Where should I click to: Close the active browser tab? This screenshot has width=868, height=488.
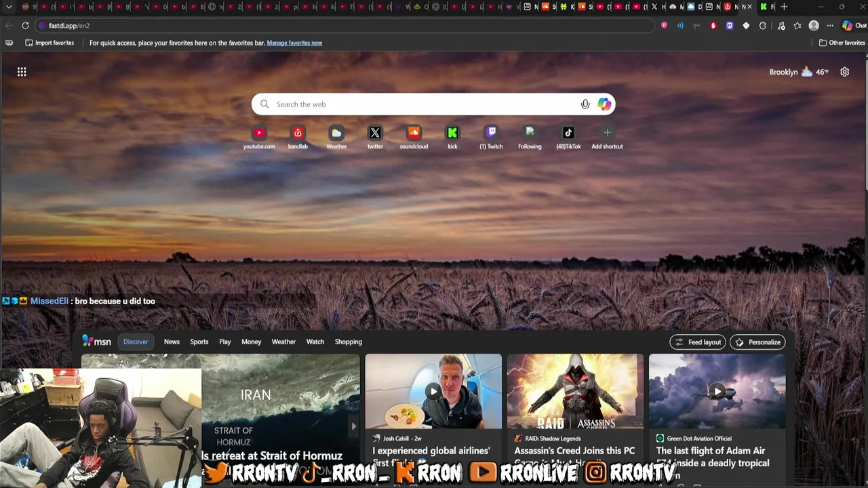coord(749,7)
